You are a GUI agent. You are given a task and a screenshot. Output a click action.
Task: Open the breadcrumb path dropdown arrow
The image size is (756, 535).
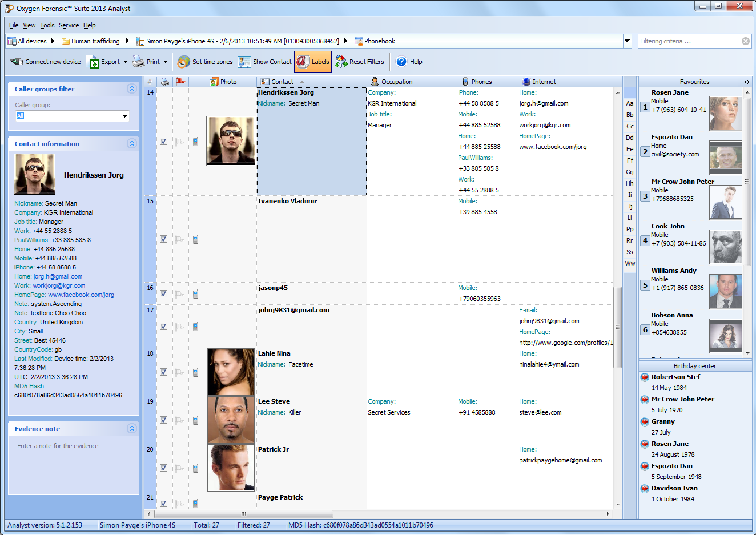tap(627, 41)
